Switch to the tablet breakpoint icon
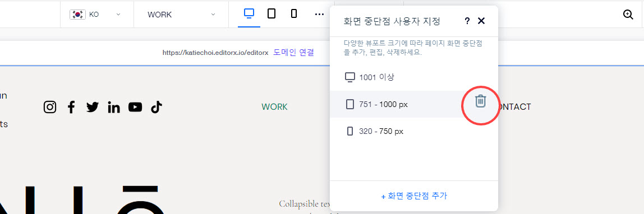644x214 pixels. 272,14
